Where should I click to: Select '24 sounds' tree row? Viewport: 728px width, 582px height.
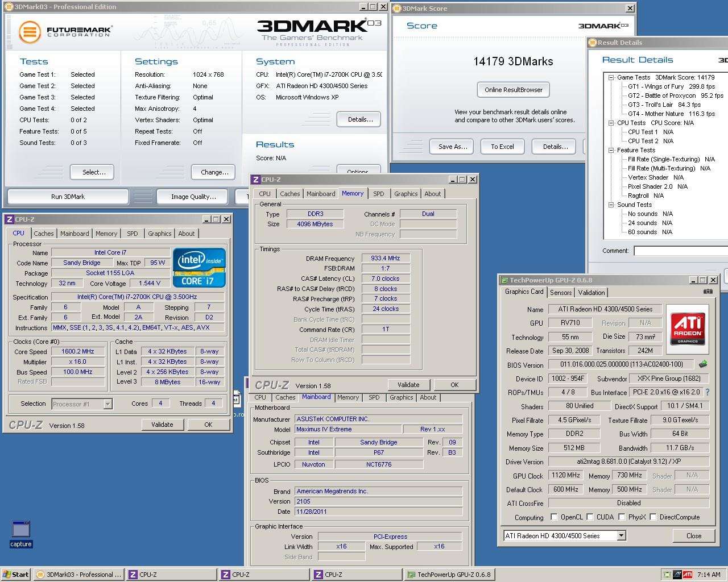(x=650, y=223)
